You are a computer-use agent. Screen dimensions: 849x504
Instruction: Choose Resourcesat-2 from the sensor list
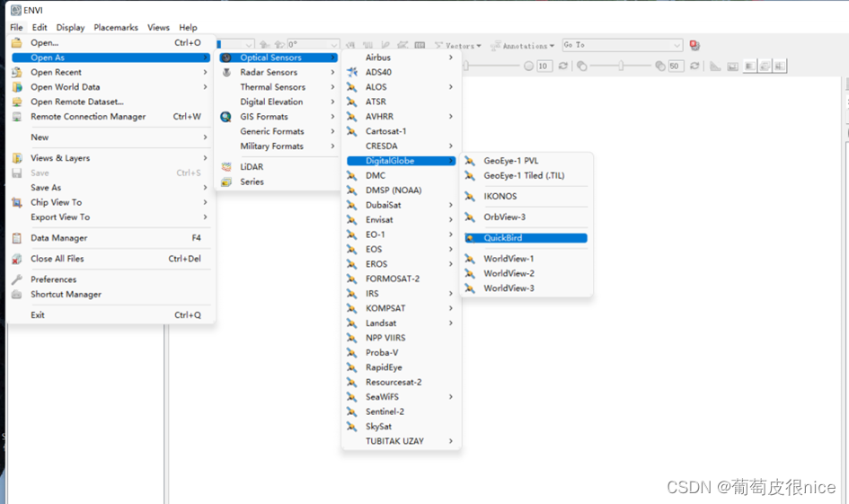[x=394, y=382]
